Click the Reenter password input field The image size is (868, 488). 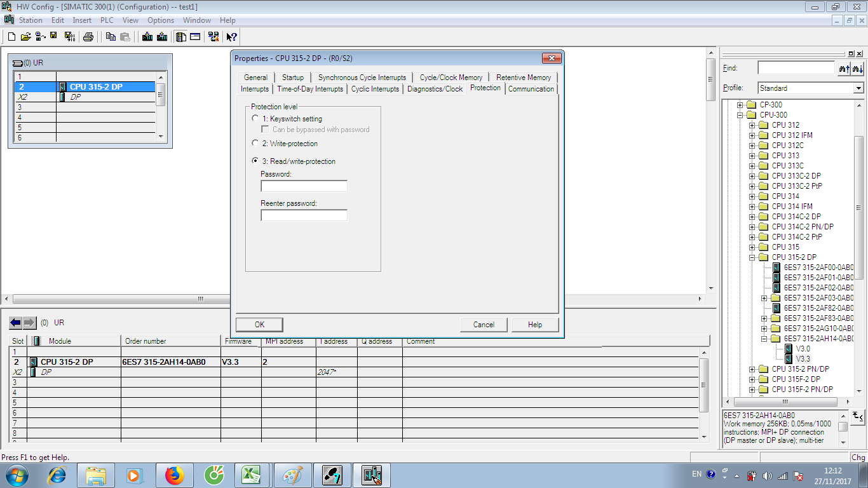304,215
